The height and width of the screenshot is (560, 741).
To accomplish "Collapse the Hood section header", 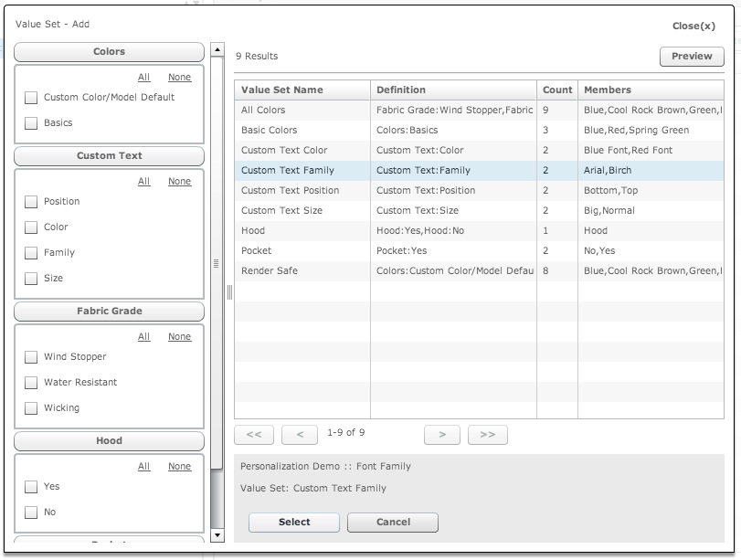I will pos(109,440).
